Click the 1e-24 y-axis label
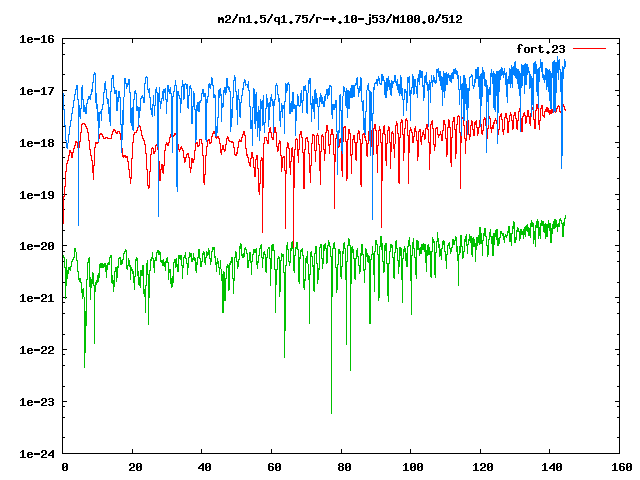Image resolution: width=640 pixels, height=480 pixels. [x=37, y=454]
